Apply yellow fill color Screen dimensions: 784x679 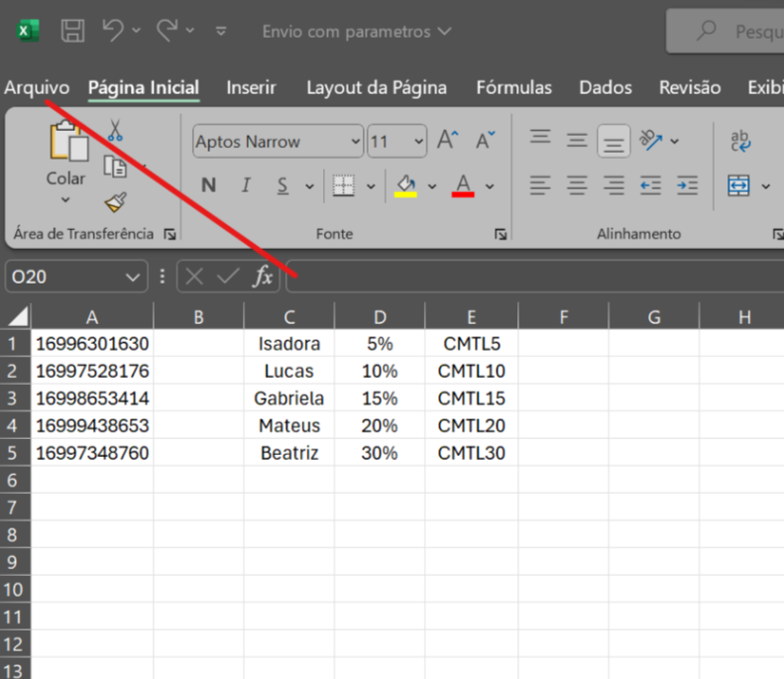point(405,186)
